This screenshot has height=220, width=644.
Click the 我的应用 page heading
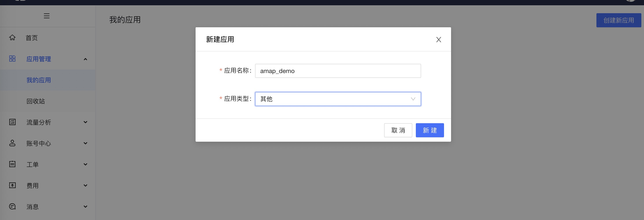pos(125,20)
